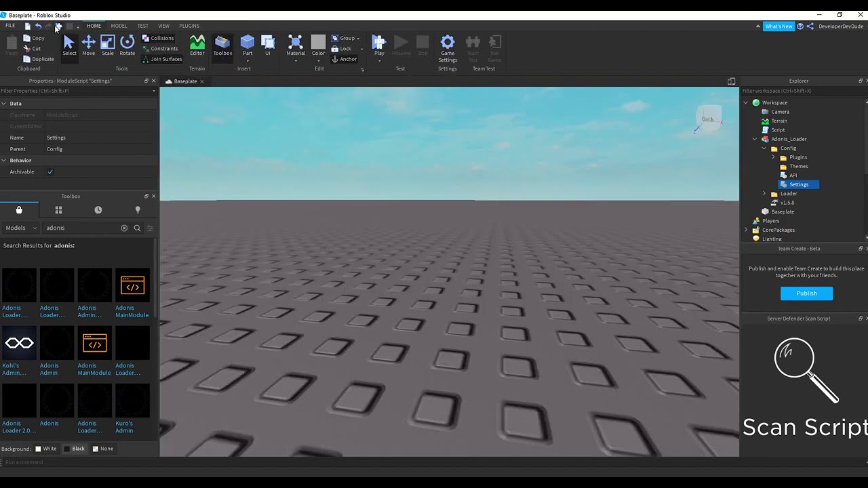This screenshot has width=868, height=488.
Task: Set Toolbox background to White
Action: (45, 449)
